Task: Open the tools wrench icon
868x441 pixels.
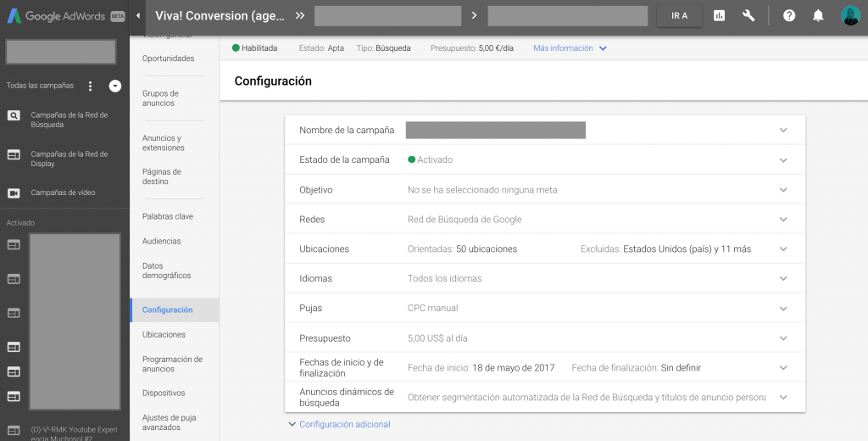Action: pos(748,16)
